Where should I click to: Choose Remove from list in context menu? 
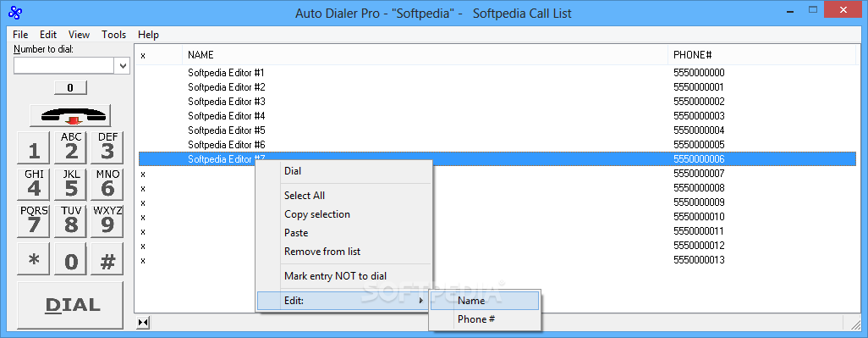343,252
